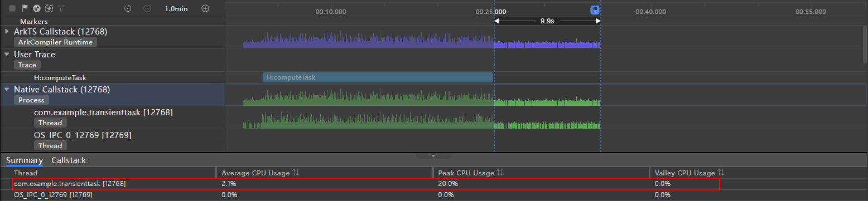Viewport: 868px width, 201px height.
Task: Click the round quartered target icon
Action: tap(37, 8)
